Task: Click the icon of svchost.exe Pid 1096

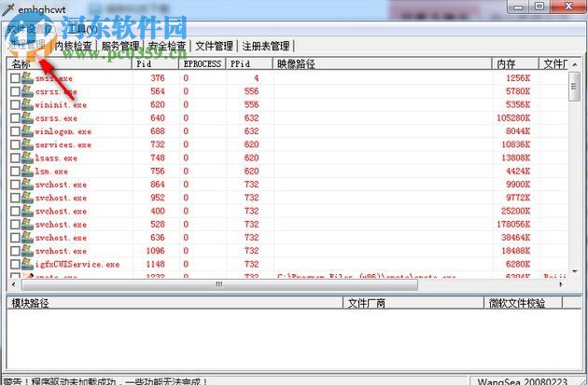Action: [x=27, y=251]
